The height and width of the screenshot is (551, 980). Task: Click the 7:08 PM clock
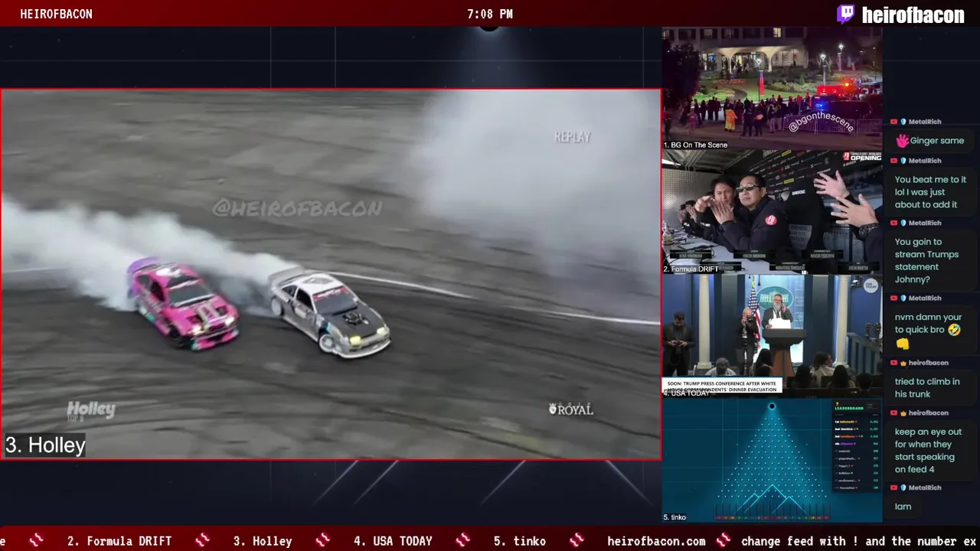click(x=490, y=14)
